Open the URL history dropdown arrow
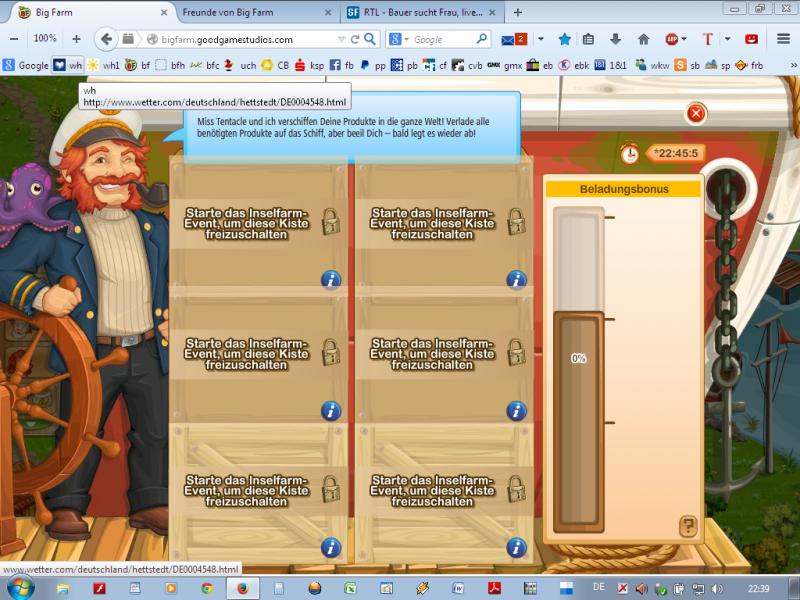This screenshot has height=600, width=800. 341,39
